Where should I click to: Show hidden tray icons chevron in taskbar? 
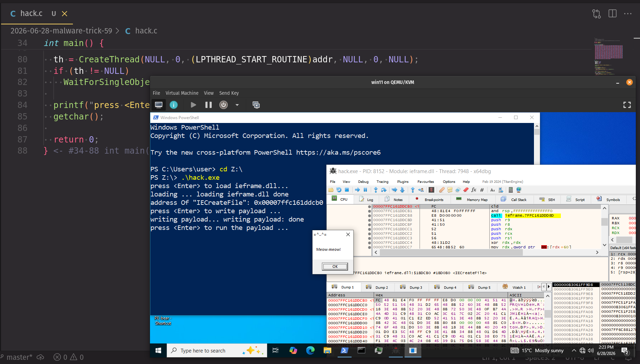point(574,350)
